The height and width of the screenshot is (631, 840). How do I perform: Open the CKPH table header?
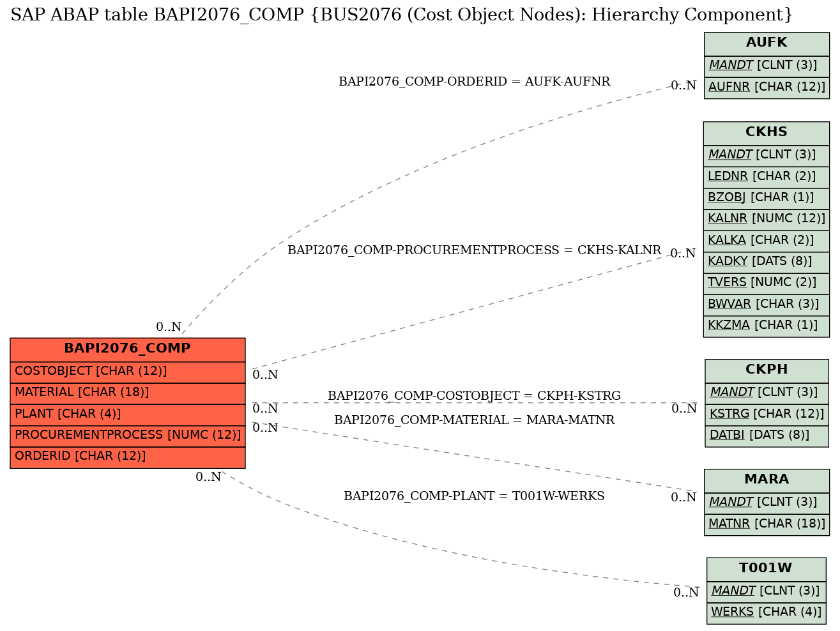coord(767,370)
